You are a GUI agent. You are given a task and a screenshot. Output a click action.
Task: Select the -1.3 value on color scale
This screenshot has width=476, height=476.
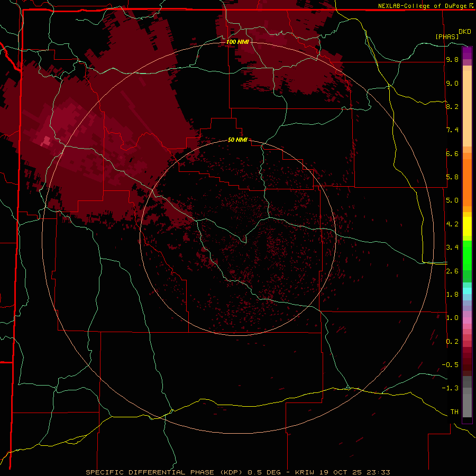point(450,388)
